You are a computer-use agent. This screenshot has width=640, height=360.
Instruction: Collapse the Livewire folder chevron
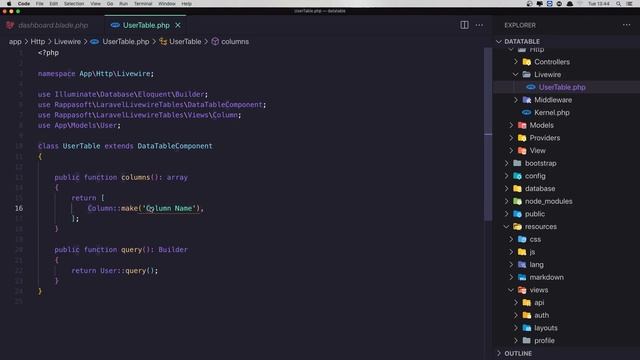[x=516, y=74]
